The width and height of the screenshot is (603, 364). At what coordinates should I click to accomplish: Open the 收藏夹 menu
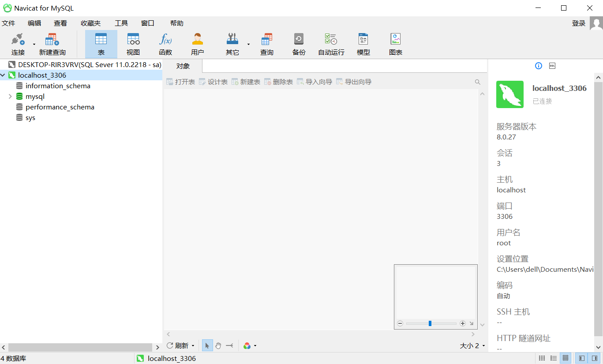pyautogui.click(x=91, y=23)
